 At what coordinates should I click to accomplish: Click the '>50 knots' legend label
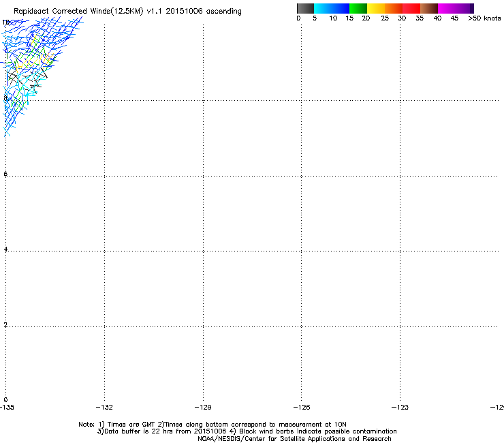click(484, 18)
